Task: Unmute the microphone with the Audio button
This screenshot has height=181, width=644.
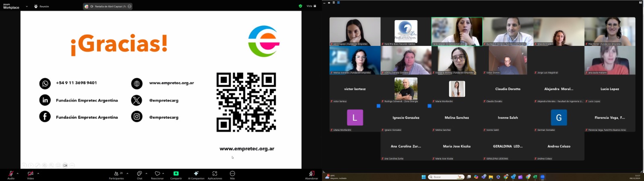Action: click(x=11, y=174)
